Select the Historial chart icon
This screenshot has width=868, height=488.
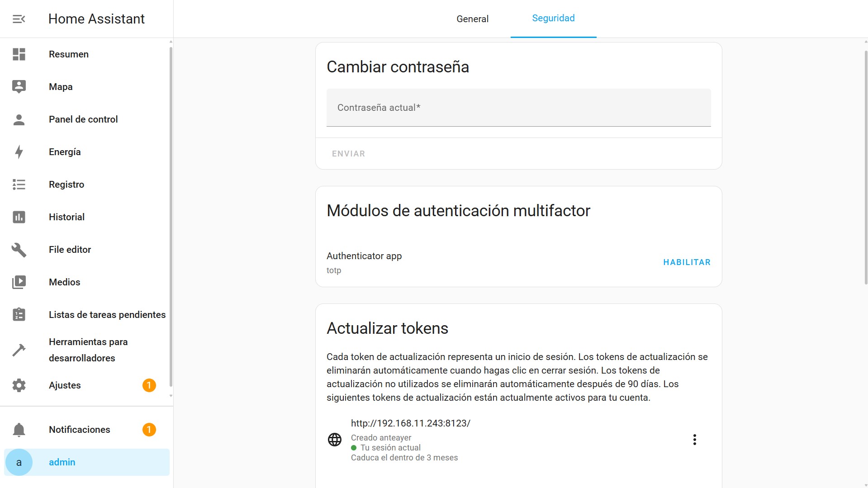click(18, 217)
